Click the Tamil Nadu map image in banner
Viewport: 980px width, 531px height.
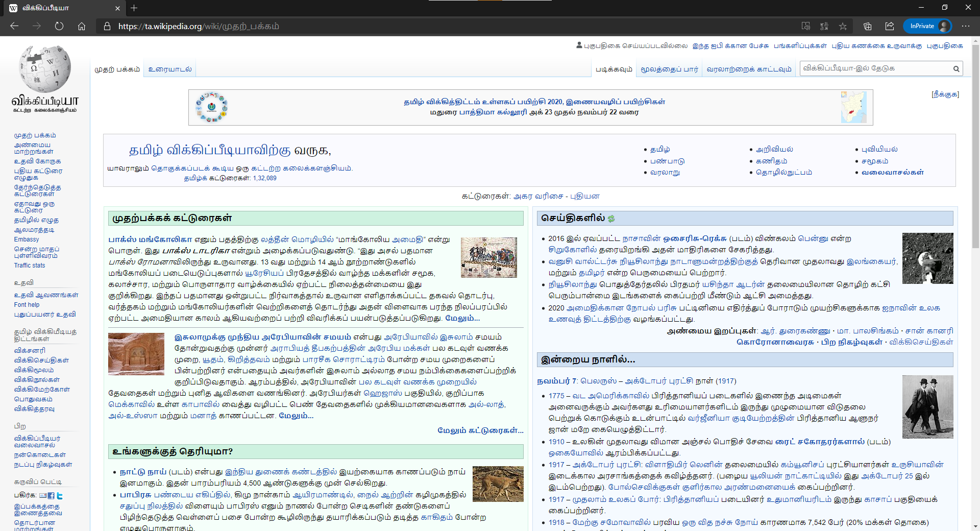pyautogui.click(x=854, y=107)
